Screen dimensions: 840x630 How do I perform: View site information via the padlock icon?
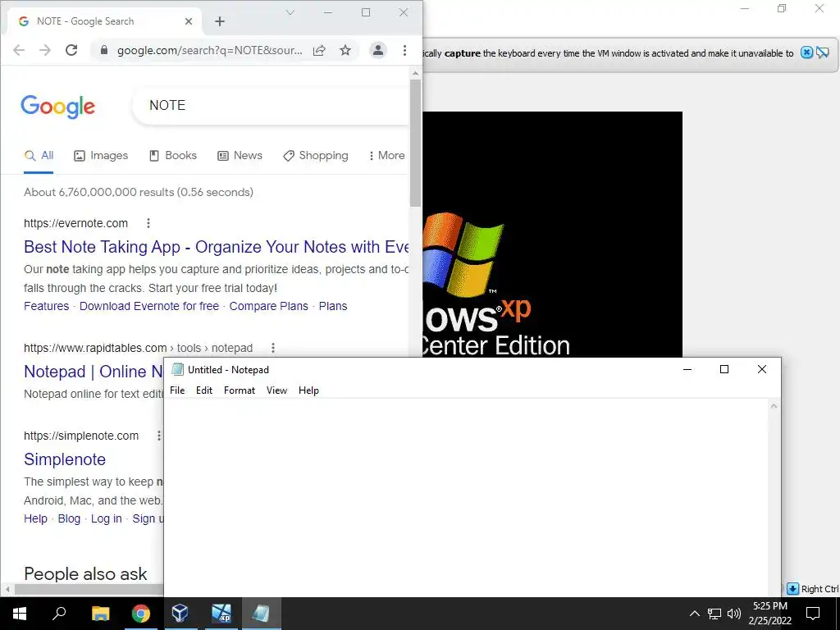click(x=104, y=50)
